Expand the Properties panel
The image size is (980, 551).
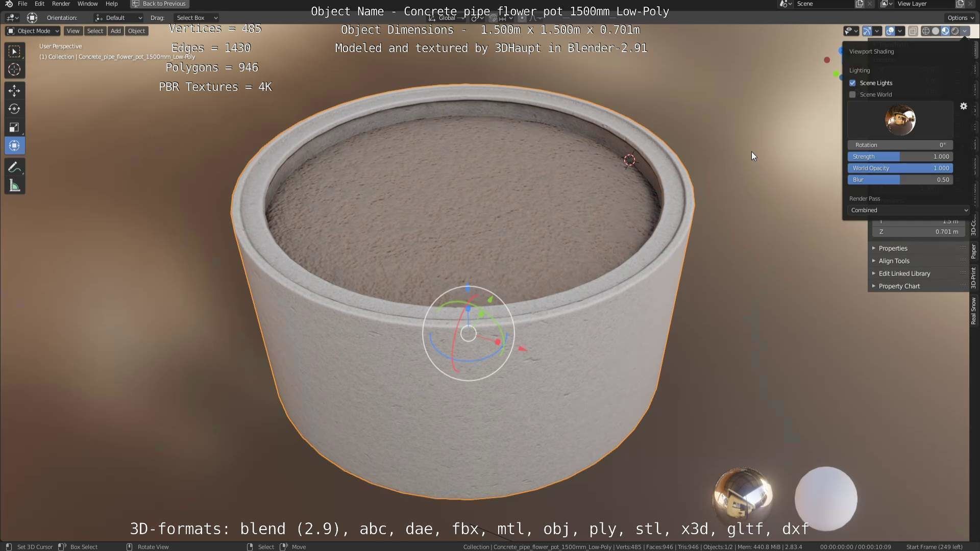point(919,248)
